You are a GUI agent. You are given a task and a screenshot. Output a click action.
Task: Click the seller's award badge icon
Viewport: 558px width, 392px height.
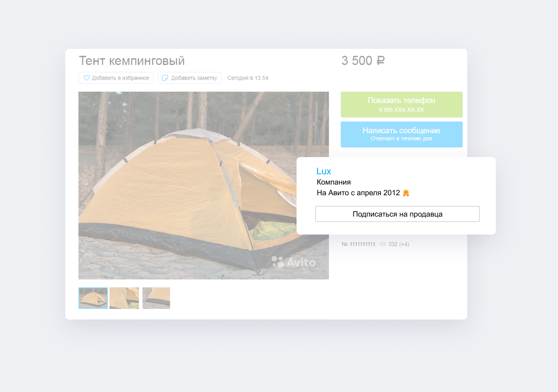pyautogui.click(x=406, y=193)
